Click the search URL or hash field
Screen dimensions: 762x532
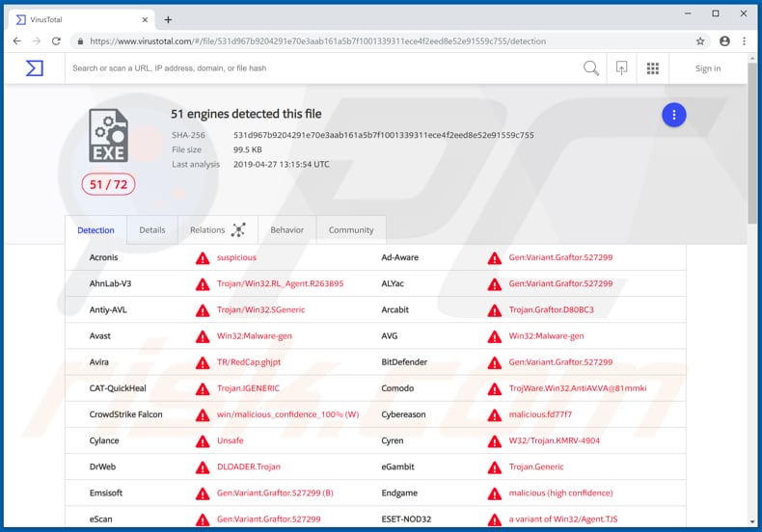coord(318,68)
